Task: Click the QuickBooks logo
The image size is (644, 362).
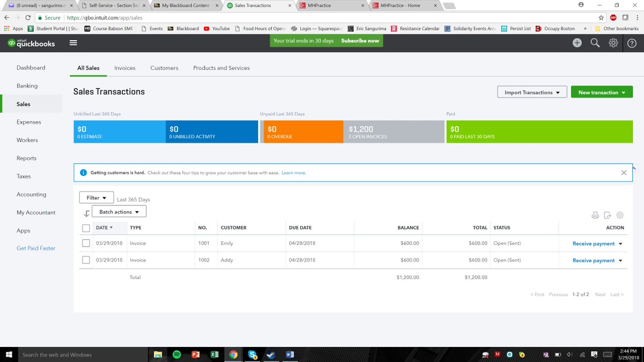Action: (x=32, y=43)
